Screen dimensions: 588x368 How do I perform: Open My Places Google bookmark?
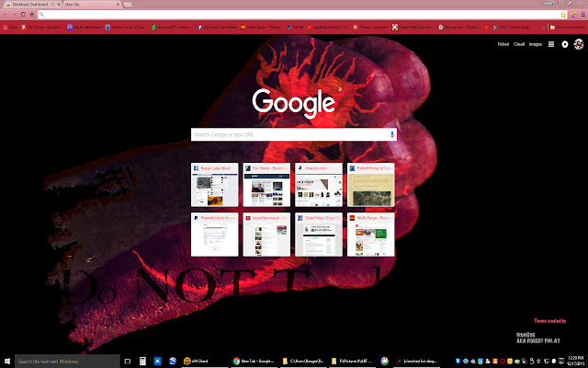(x=41, y=27)
